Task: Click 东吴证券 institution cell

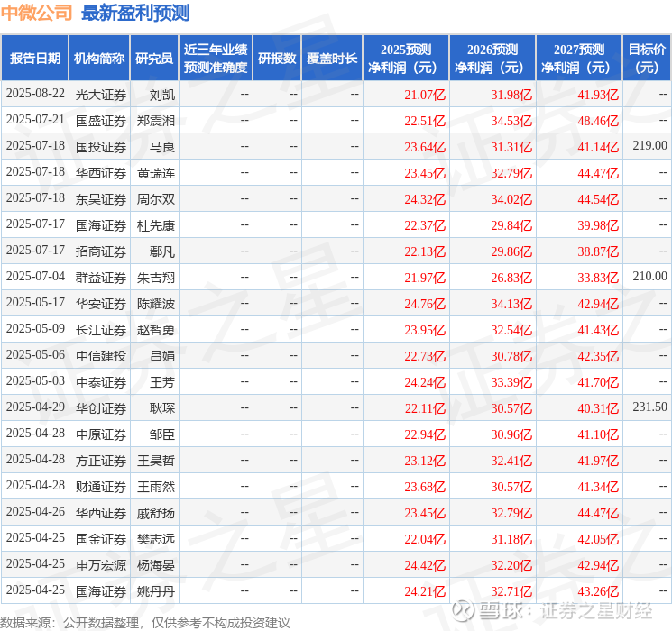Action: pyautogui.click(x=101, y=199)
